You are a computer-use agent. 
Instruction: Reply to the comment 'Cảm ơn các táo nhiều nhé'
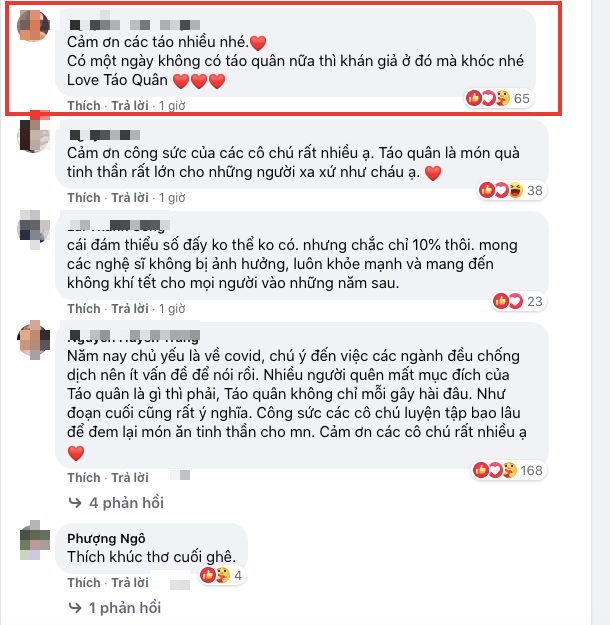(130, 106)
